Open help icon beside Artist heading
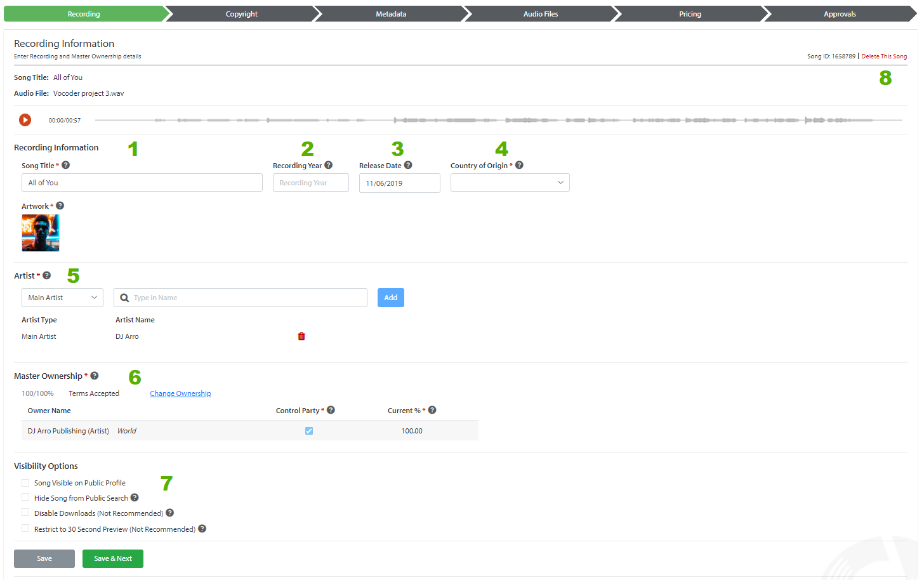This screenshot has height=580, width=924. click(x=46, y=275)
